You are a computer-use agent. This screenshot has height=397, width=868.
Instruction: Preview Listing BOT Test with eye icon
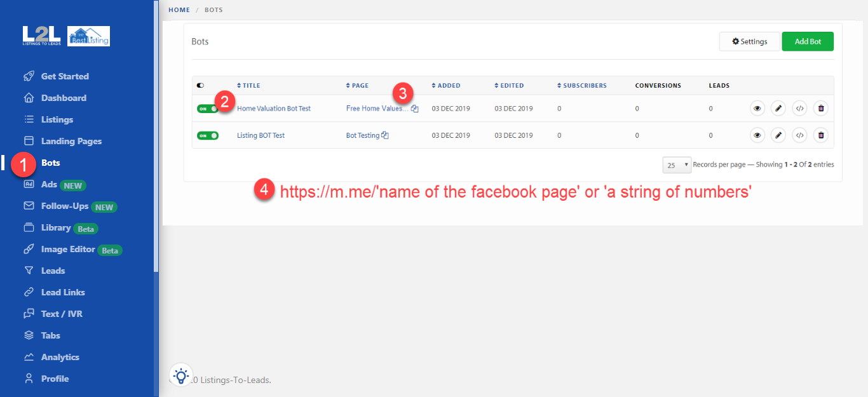pos(757,135)
